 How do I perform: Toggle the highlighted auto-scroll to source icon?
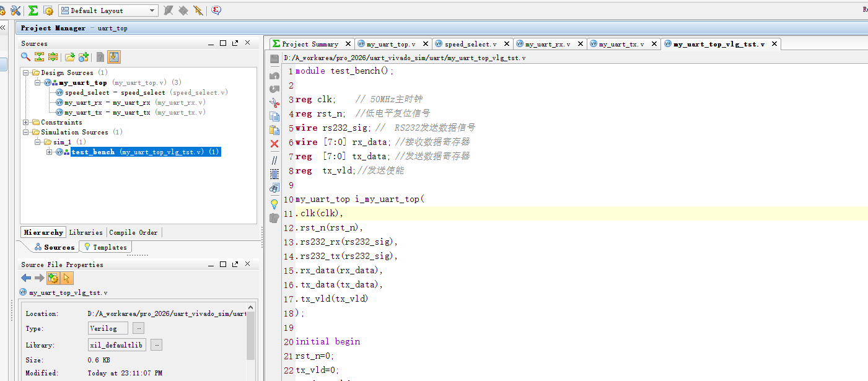point(114,57)
